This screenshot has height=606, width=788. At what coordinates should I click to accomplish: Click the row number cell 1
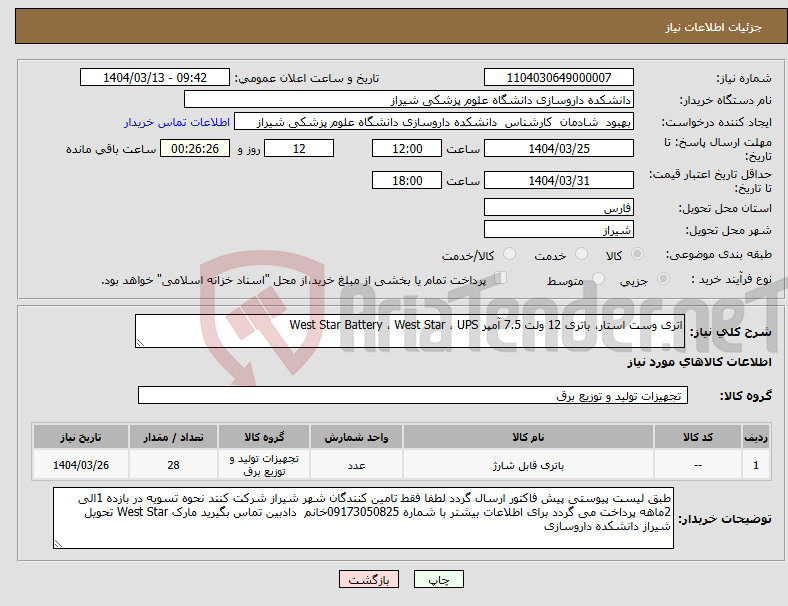(755, 465)
